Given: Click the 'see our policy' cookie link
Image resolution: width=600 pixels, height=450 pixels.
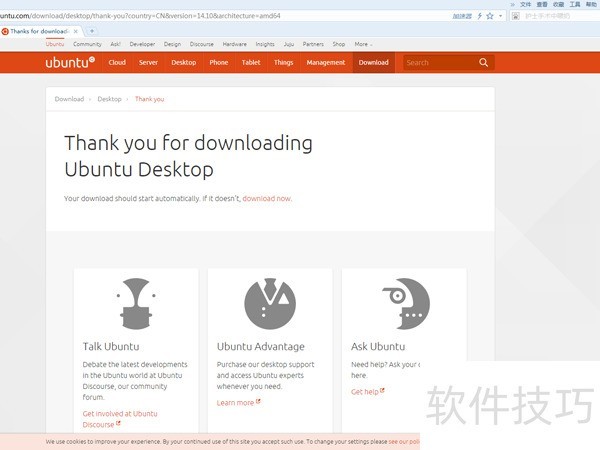Looking at the screenshot, I should coord(404,442).
